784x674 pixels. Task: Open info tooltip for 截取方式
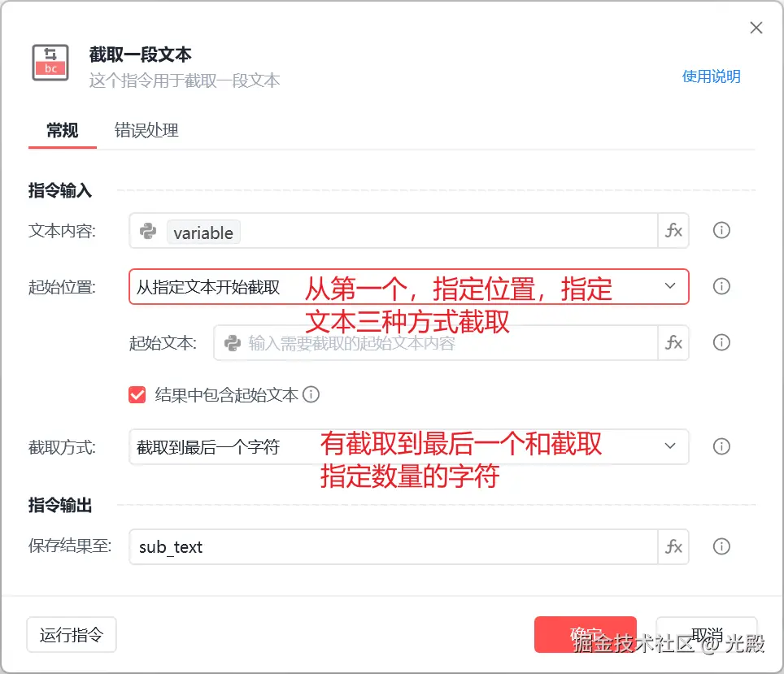pos(721,446)
